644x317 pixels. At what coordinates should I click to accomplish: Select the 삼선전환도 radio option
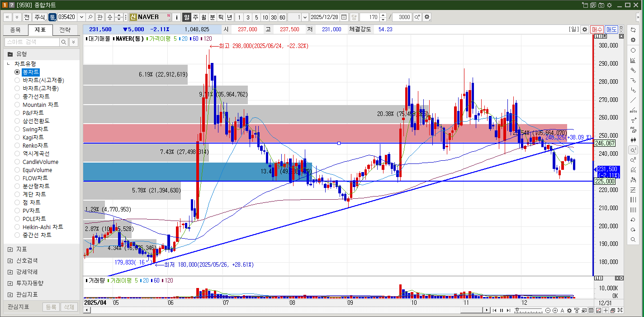tap(17, 121)
